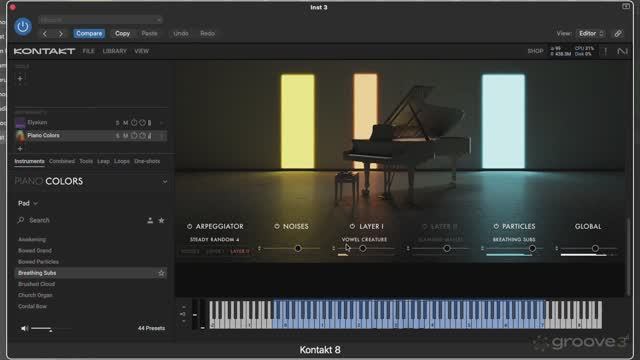Image resolution: width=640 pixels, height=360 pixels.
Task: Toggle the plugin power button
Action: [x=23, y=27]
